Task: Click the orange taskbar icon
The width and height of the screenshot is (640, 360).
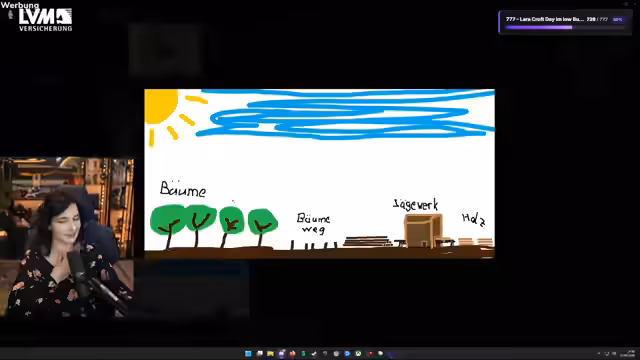Action: tap(292, 353)
